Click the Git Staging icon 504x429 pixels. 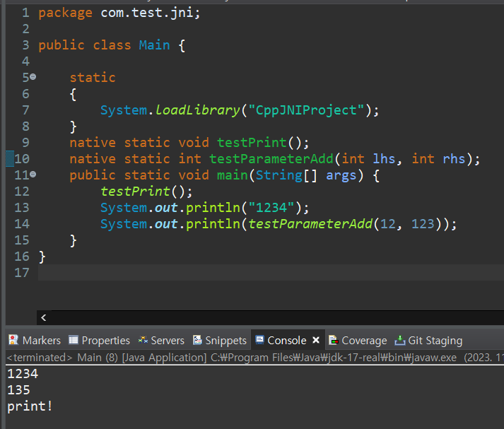click(399, 340)
